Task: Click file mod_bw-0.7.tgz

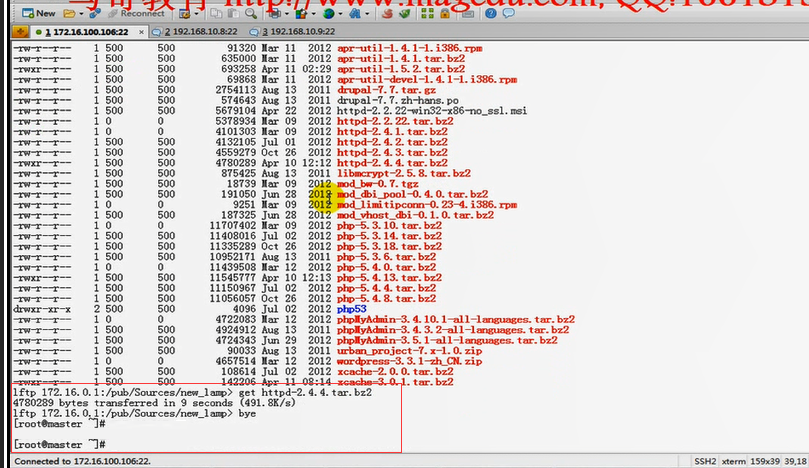Action: pos(378,184)
